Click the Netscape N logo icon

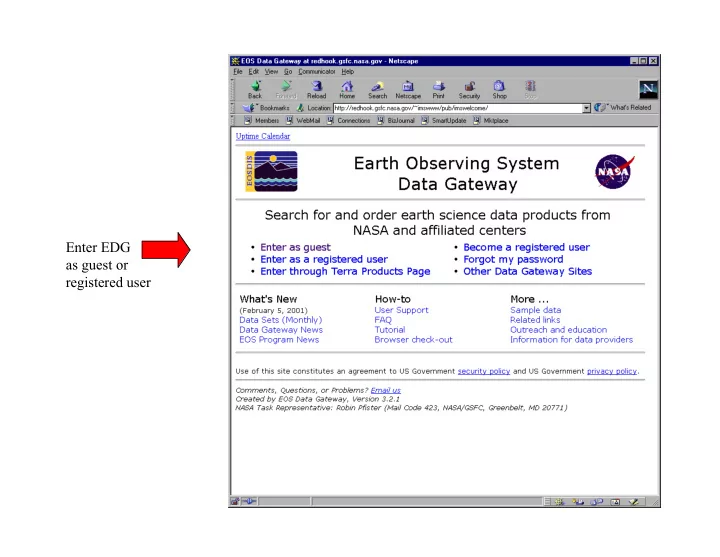pyautogui.click(x=647, y=89)
